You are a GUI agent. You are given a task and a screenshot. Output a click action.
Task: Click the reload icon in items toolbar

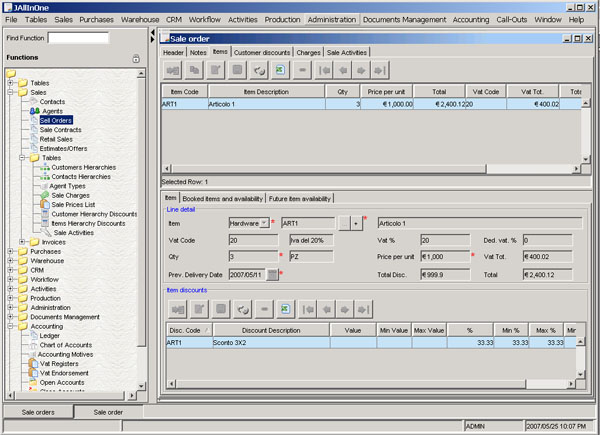pyautogui.click(x=259, y=71)
